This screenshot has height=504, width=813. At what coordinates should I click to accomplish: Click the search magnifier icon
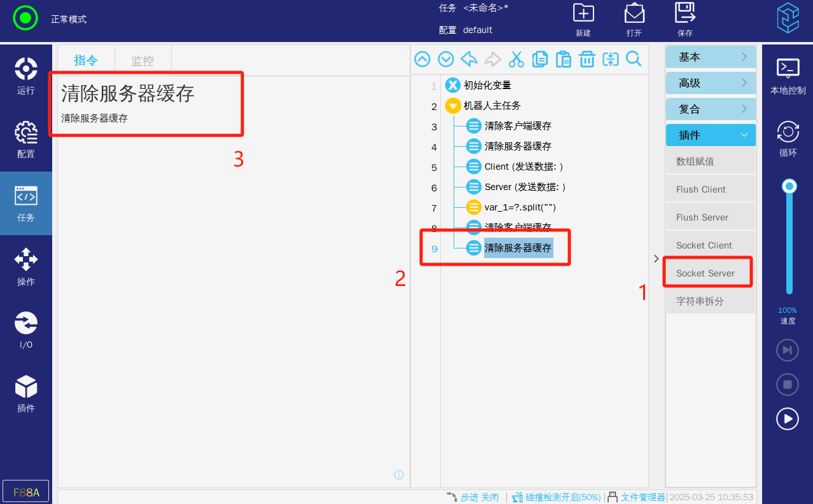pos(634,60)
